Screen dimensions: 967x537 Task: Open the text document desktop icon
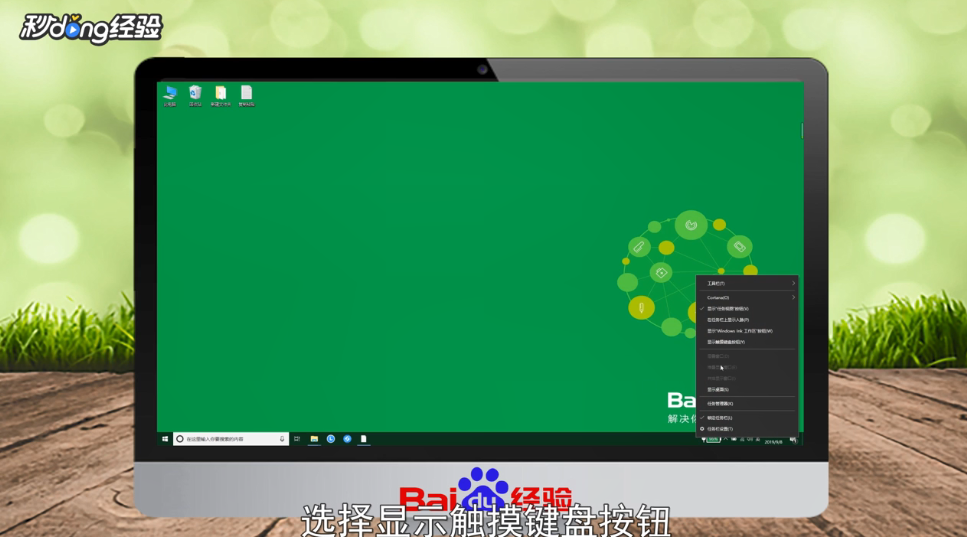click(247, 96)
